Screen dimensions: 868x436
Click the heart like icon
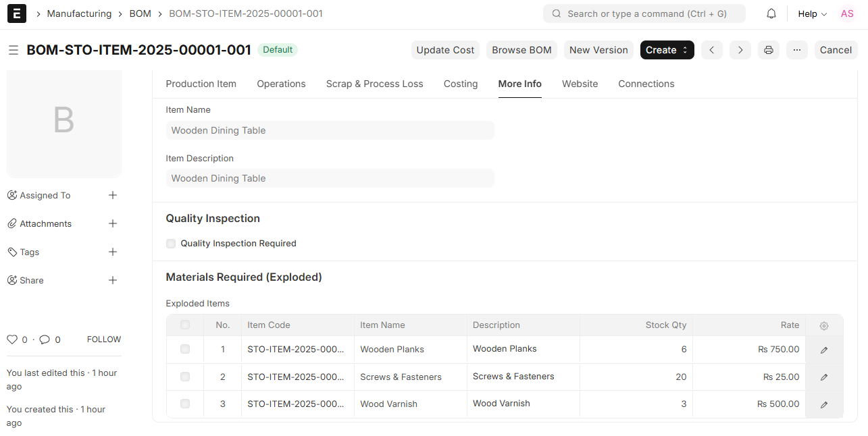[x=11, y=339]
